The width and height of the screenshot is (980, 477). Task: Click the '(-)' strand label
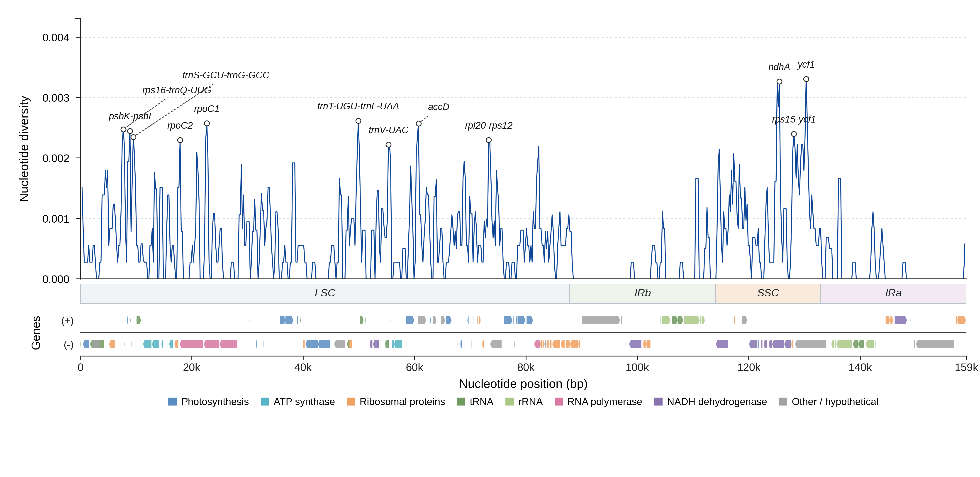pos(68,344)
